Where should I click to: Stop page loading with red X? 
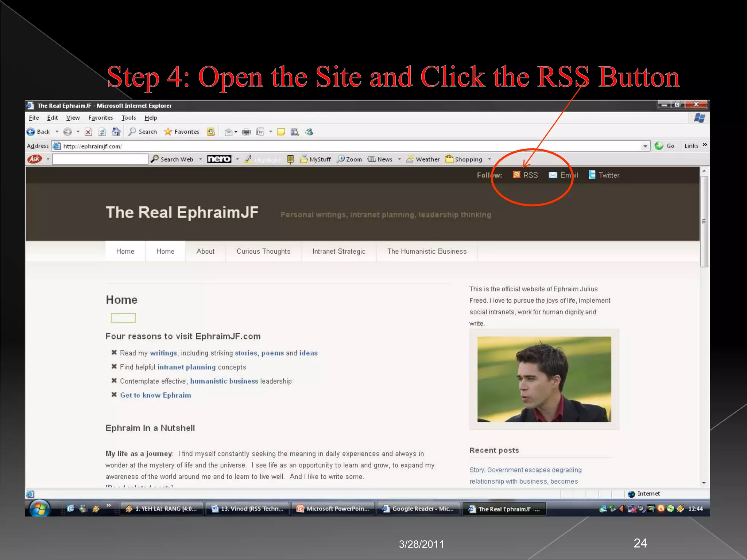(88, 132)
